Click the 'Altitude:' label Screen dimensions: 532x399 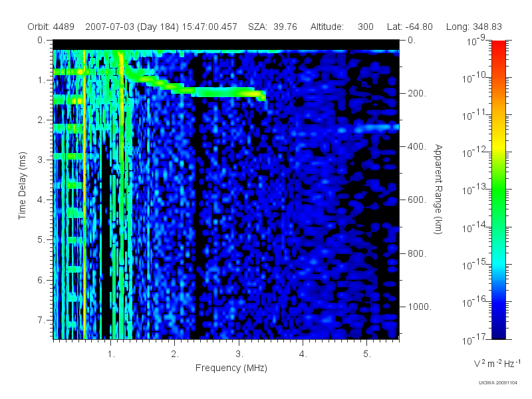pyautogui.click(x=327, y=27)
